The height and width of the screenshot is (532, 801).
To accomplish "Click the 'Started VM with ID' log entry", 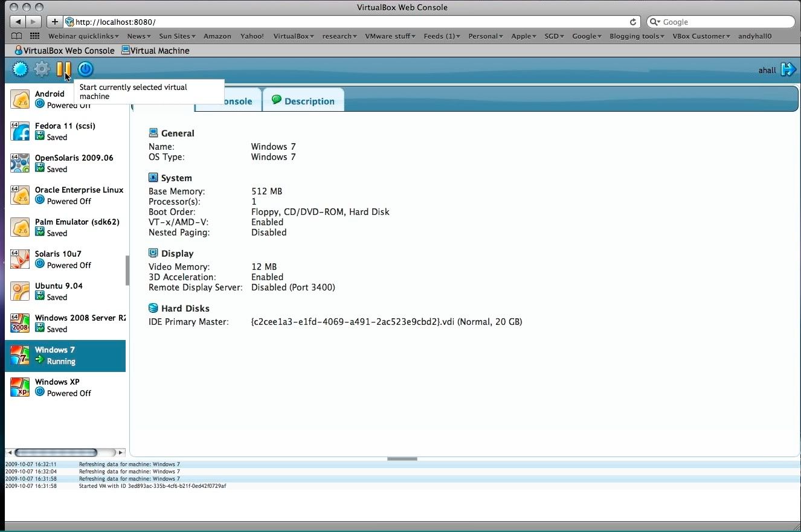I will point(153,486).
